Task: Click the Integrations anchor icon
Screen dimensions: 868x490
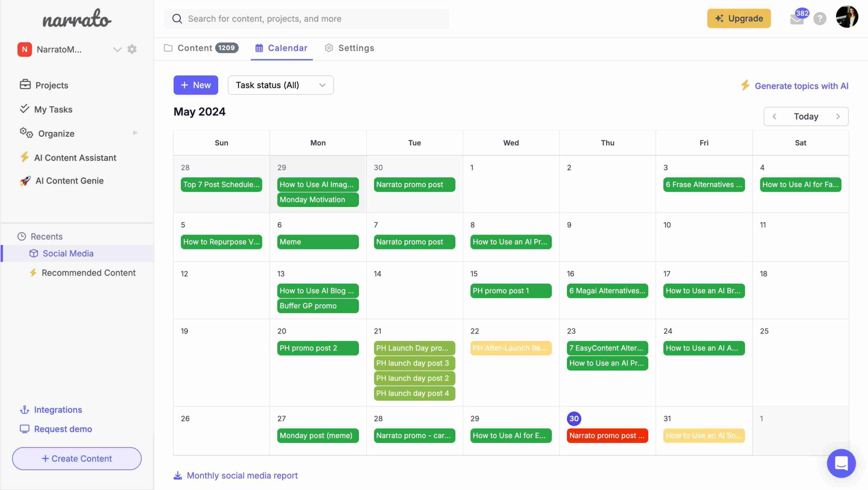Action: click(24, 410)
